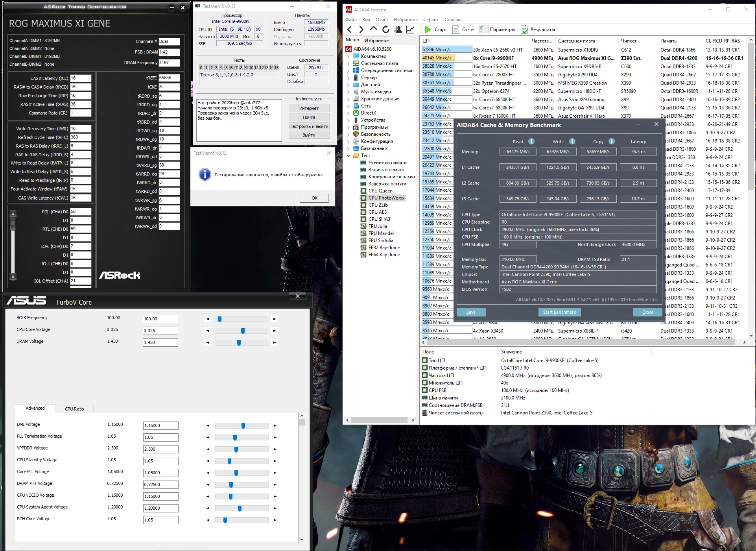
Task: Expand the Компьютер tree node
Action: coord(348,56)
